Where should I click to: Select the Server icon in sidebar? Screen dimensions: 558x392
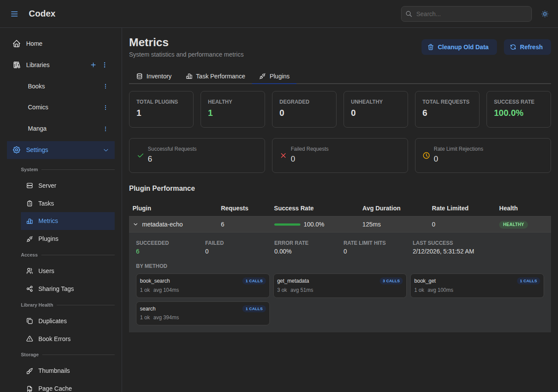29,186
